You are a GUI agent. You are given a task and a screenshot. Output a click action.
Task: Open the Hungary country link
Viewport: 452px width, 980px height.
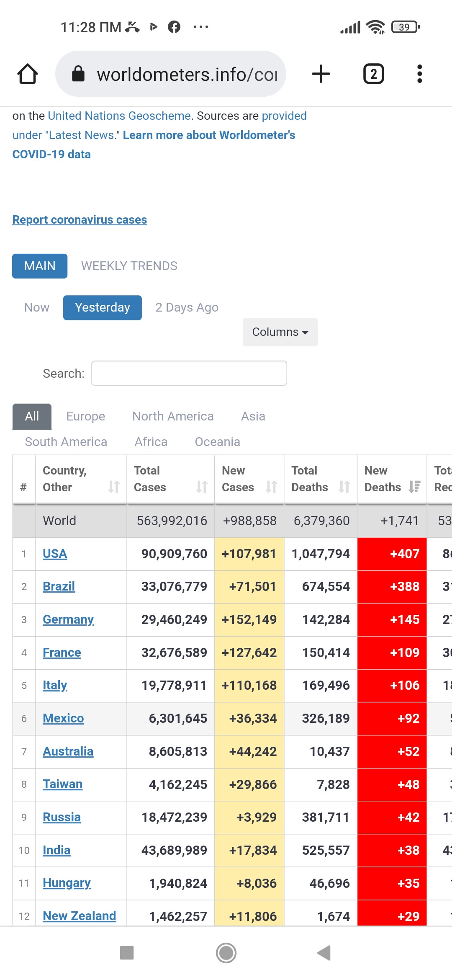point(67,883)
